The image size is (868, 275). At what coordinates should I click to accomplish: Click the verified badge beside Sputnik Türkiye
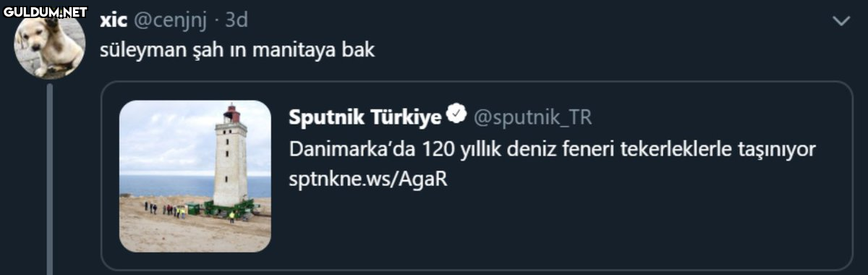(x=456, y=114)
